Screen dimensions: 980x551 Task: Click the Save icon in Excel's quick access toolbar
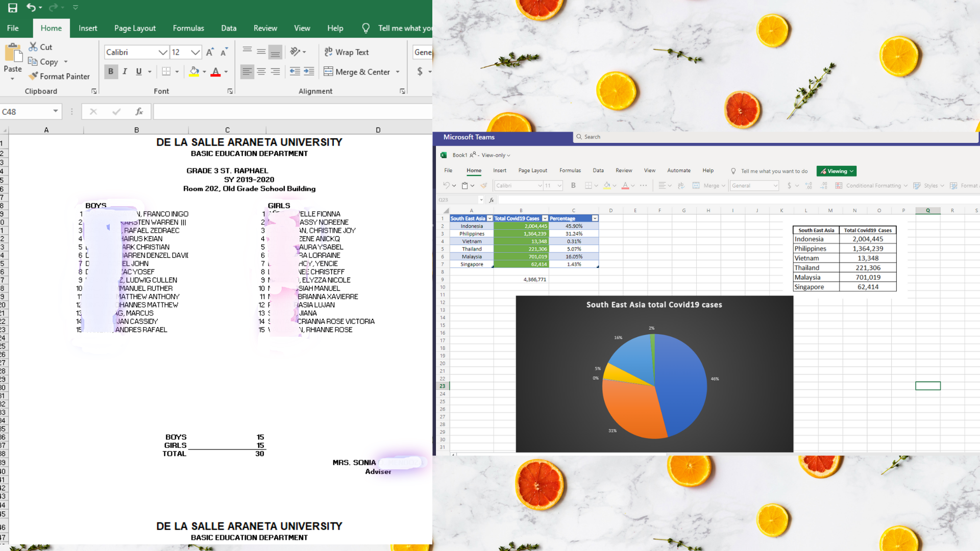coord(13,8)
